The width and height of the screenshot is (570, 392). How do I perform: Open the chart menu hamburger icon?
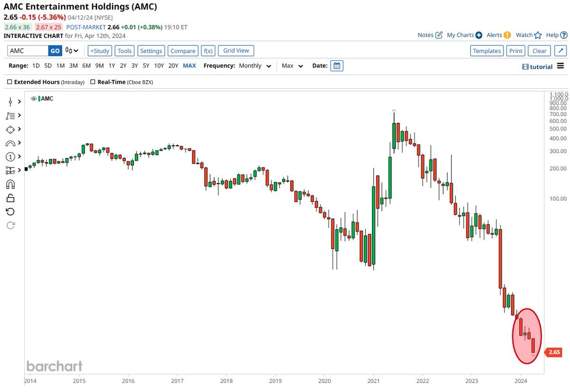(560, 66)
